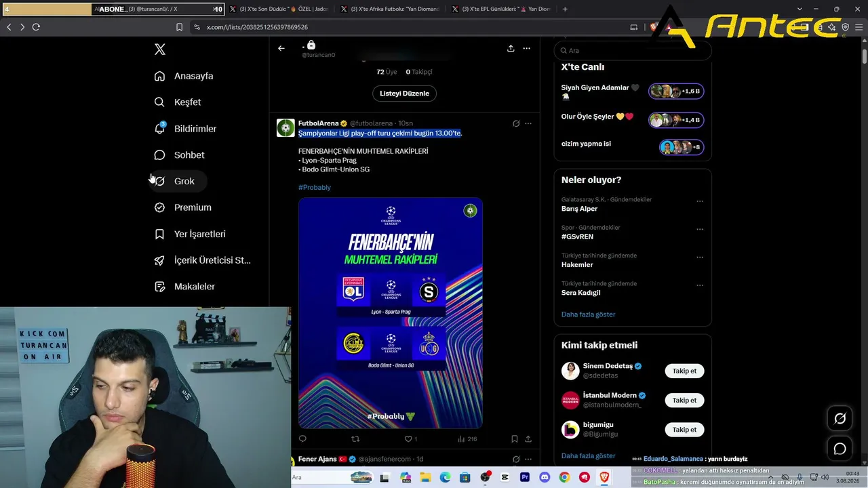This screenshot has height=488, width=868.
Task: Click the Listeyi Düzenle button
Action: pos(404,94)
